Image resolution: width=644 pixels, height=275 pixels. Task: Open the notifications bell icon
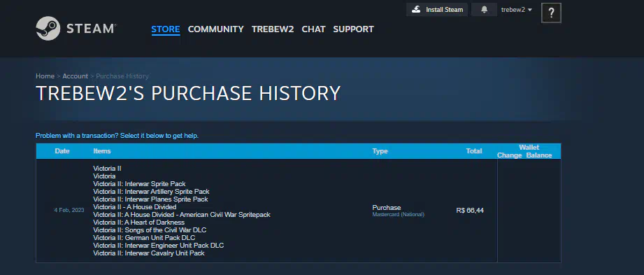tap(485, 10)
